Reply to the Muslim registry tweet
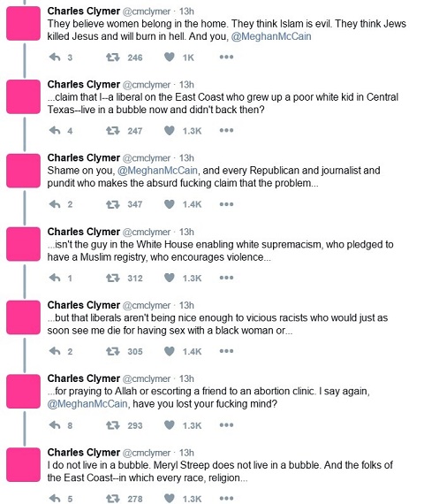This screenshot has width=424, height=504. point(55,278)
